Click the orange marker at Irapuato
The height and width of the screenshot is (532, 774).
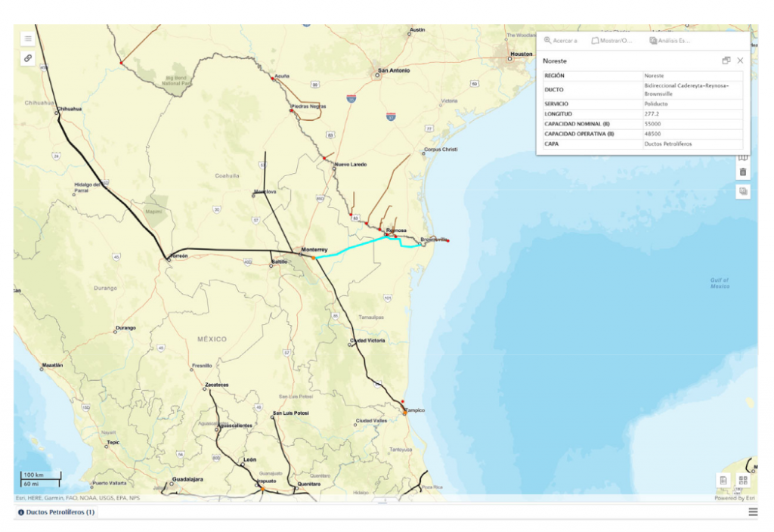(x=262, y=489)
